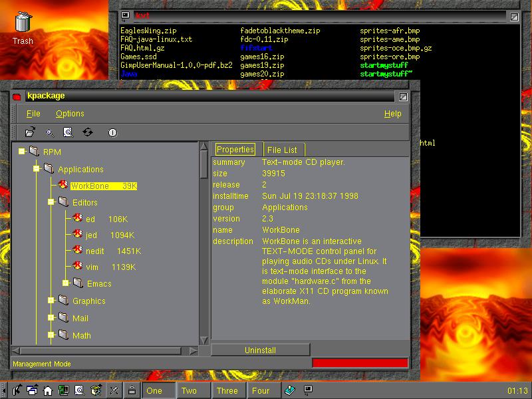
Task: Expand the Emacs subfolder
Action: (66, 283)
